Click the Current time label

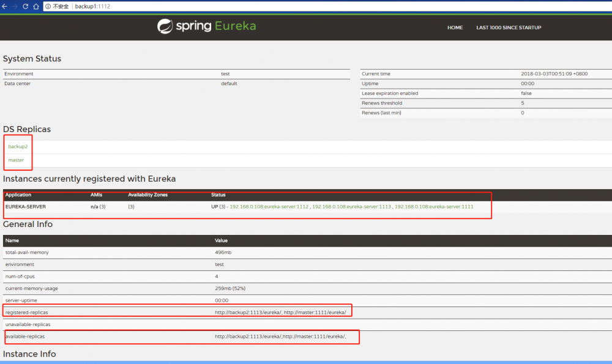376,74
